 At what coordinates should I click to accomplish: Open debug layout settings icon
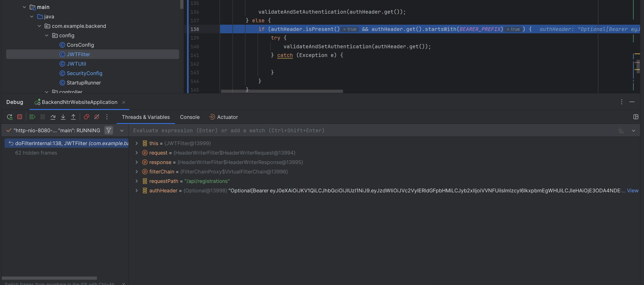click(636, 117)
